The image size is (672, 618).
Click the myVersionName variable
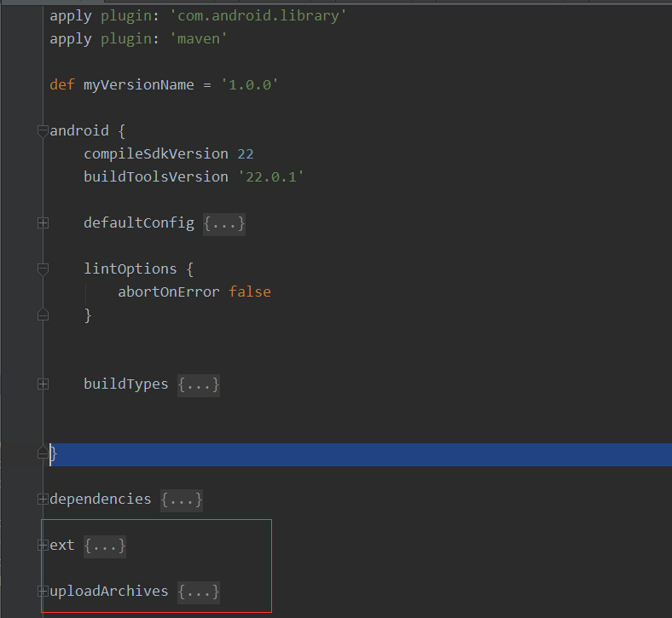click(x=138, y=85)
